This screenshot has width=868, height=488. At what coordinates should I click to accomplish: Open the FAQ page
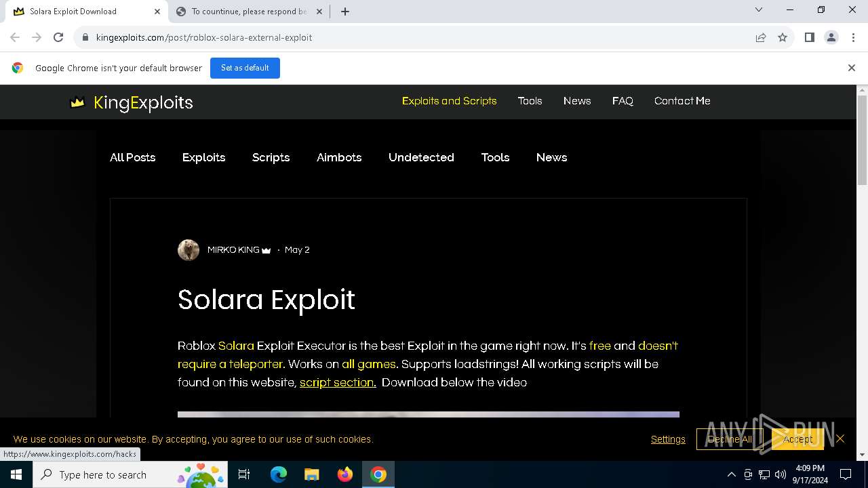[x=623, y=101]
